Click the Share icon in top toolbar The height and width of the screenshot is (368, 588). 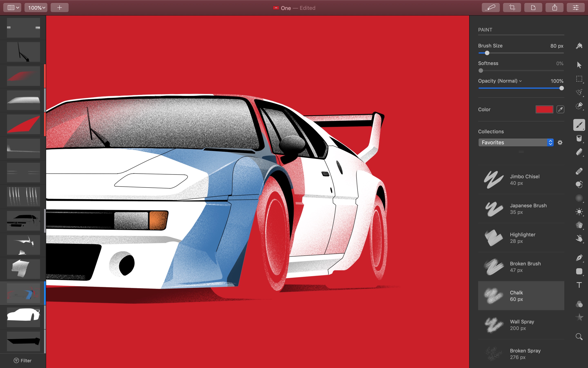click(555, 8)
